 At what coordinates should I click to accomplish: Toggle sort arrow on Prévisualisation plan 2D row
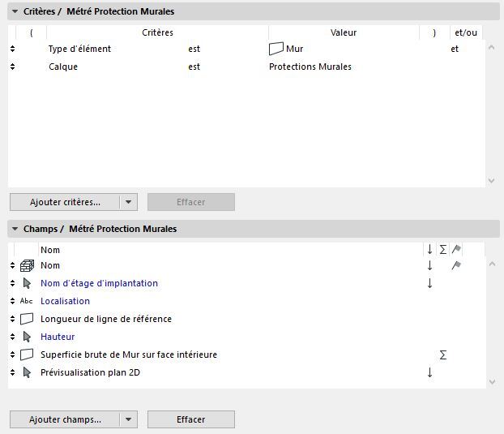[429, 372]
